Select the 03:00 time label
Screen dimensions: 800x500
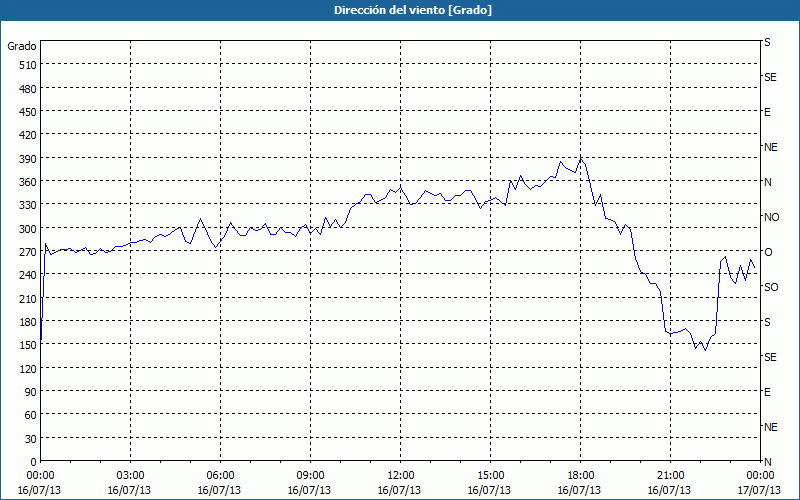coord(130,476)
